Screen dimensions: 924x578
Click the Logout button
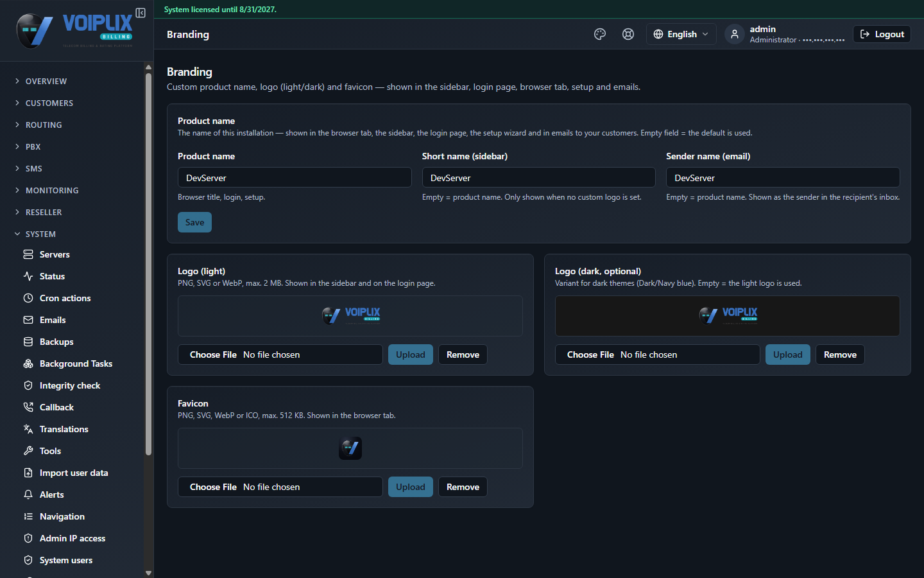tap(882, 34)
